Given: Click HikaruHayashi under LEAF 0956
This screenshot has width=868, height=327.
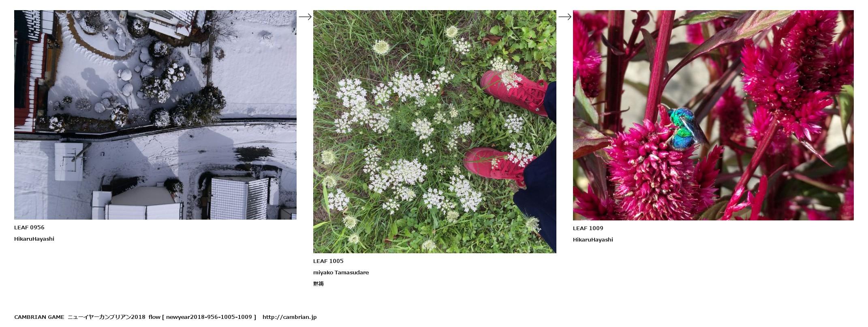Looking at the screenshot, I should [x=34, y=239].
